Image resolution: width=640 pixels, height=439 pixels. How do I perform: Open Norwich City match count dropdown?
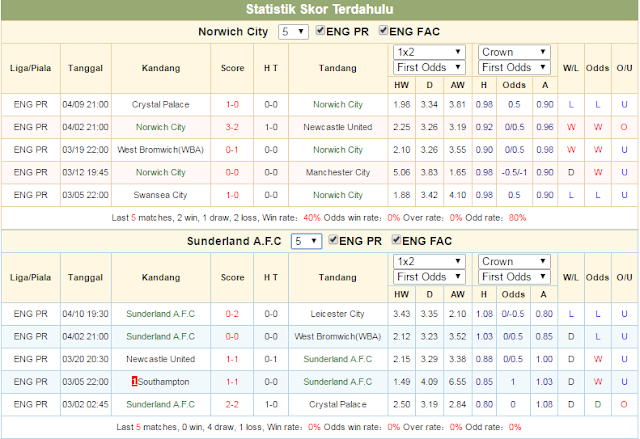(293, 32)
